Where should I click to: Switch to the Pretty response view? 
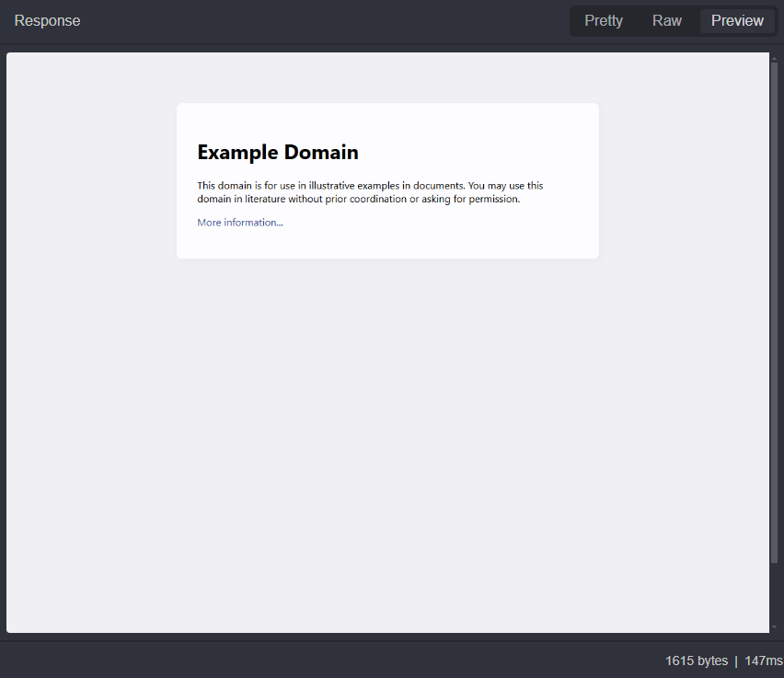[x=604, y=21]
